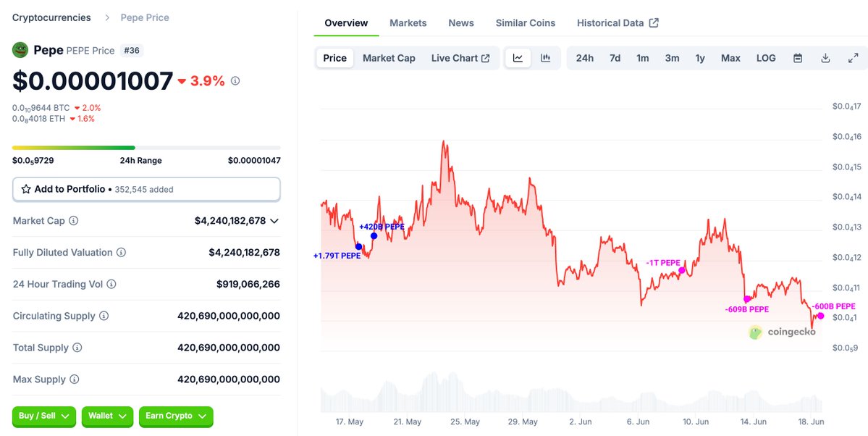The image size is (868, 436).
Task: Open Max Supply info icon
Action: coord(74,380)
